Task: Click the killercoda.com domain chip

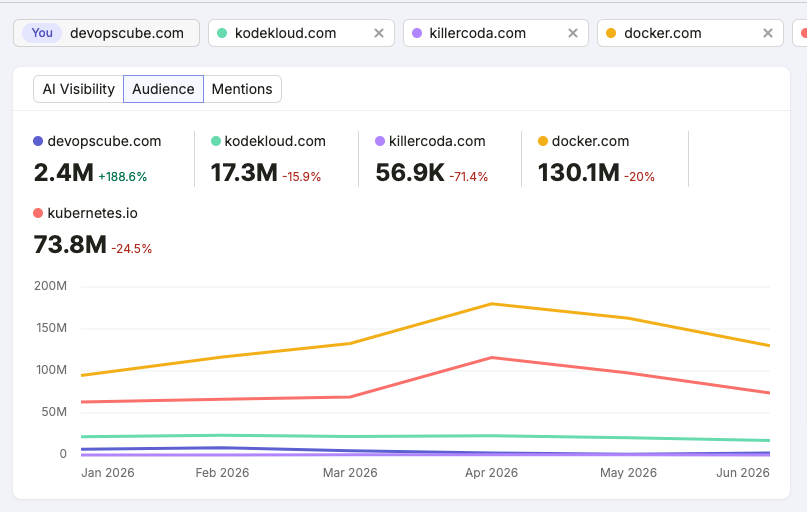Action: [496, 33]
